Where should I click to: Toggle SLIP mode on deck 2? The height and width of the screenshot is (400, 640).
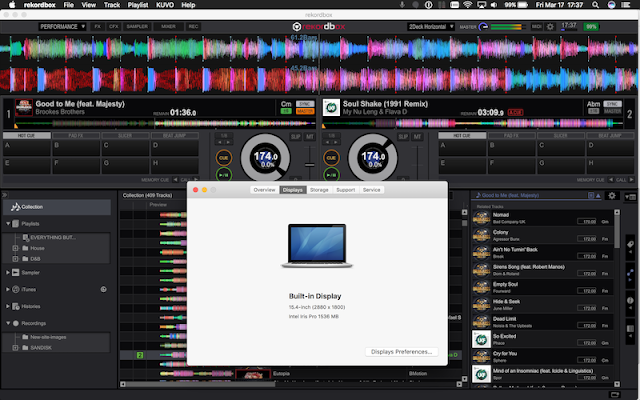tap(403, 137)
